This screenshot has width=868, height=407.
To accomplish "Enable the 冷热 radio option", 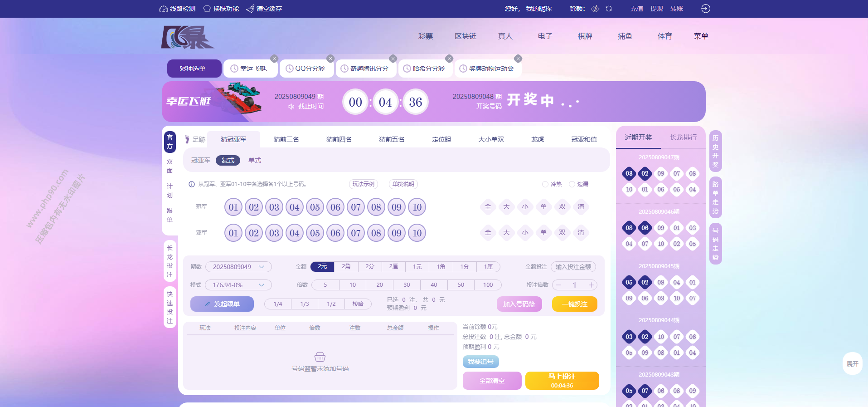I will click(545, 184).
